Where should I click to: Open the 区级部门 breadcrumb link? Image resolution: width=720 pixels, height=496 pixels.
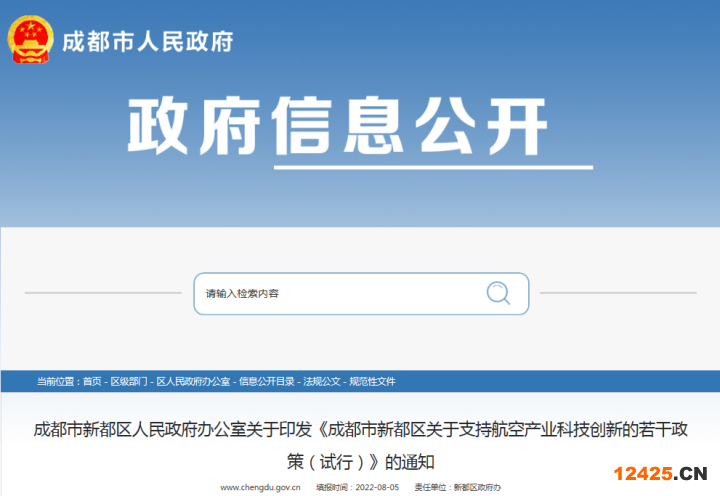(x=128, y=382)
